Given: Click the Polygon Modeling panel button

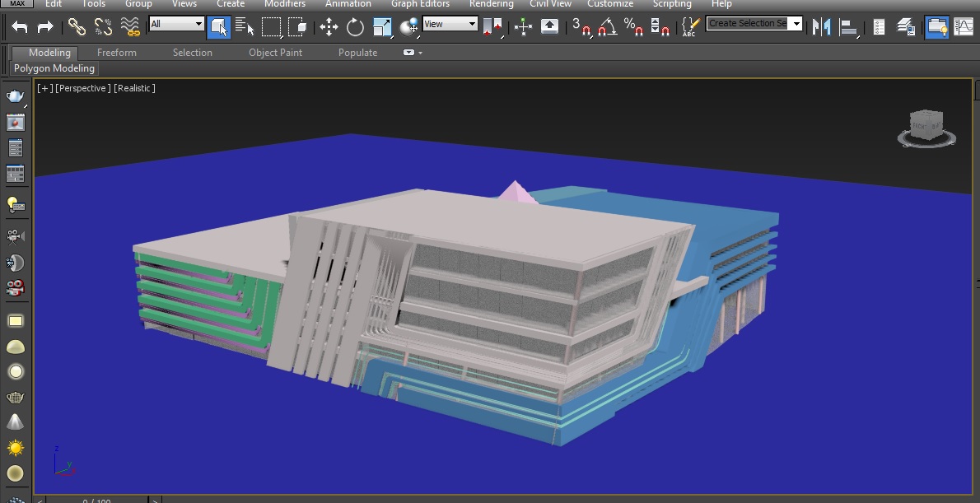Looking at the screenshot, I should 54,68.
